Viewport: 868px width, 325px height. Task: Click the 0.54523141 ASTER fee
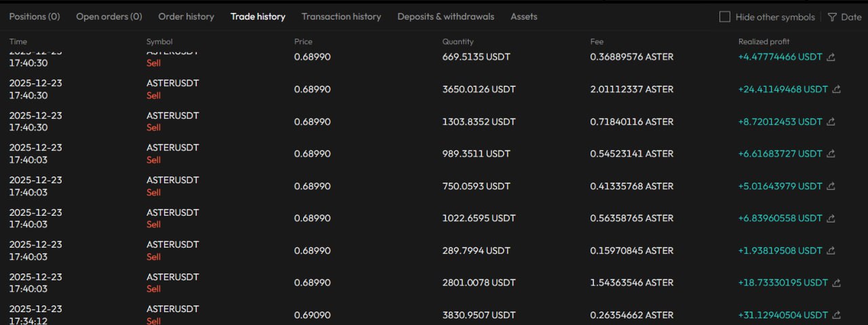point(632,153)
